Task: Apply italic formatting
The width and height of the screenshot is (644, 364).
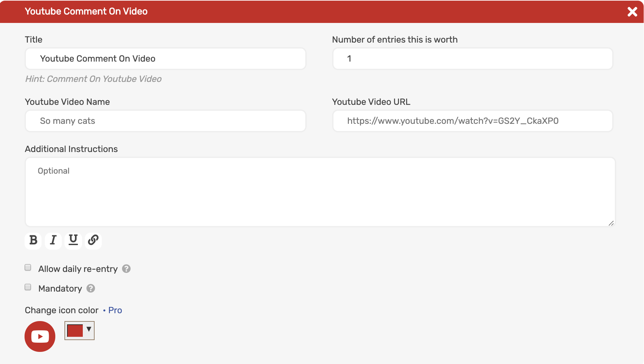Action: tap(53, 241)
